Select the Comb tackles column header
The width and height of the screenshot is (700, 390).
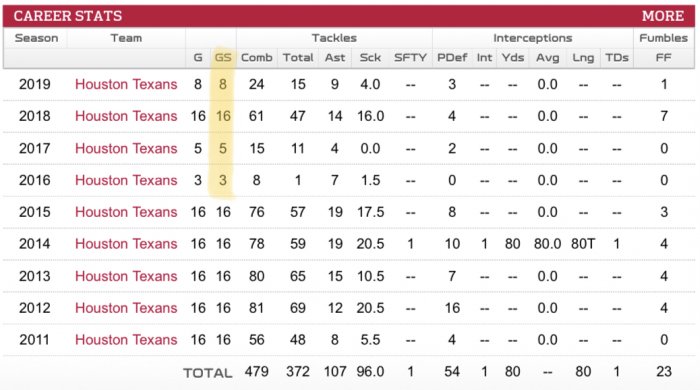coord(256,58)
